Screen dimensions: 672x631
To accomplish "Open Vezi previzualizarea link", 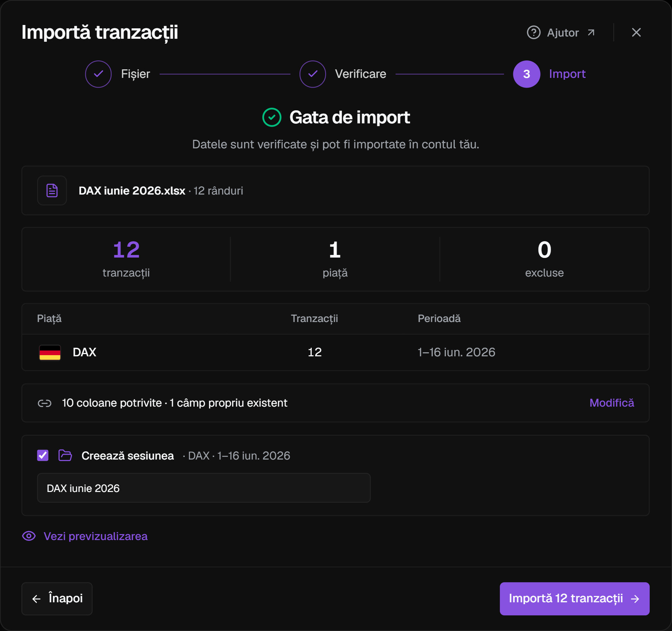I will point(95,536).
